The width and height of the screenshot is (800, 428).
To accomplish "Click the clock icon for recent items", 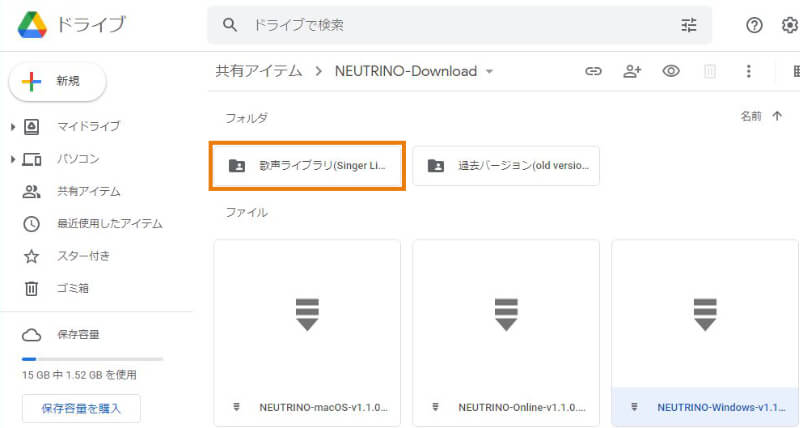I will pyautogui.click(x=32, y=224).
